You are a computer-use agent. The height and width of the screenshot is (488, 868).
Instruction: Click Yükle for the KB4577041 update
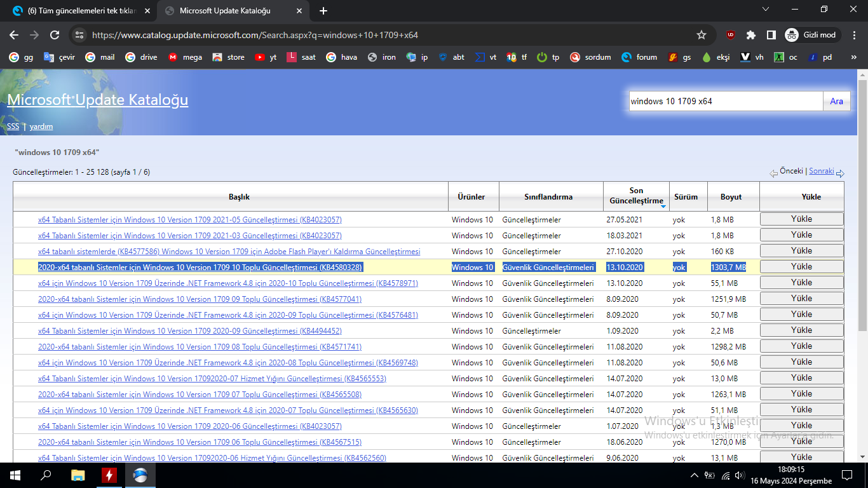point(801,299)
